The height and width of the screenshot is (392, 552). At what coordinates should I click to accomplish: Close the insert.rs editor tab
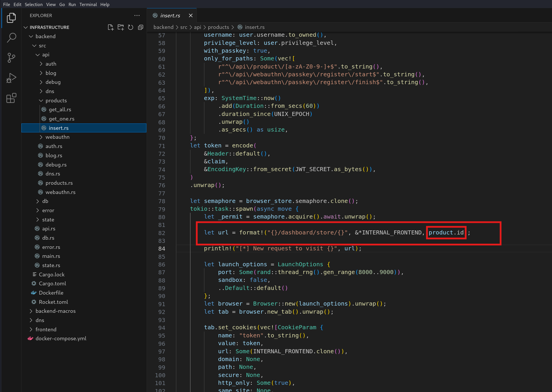(x=191, y=16)
